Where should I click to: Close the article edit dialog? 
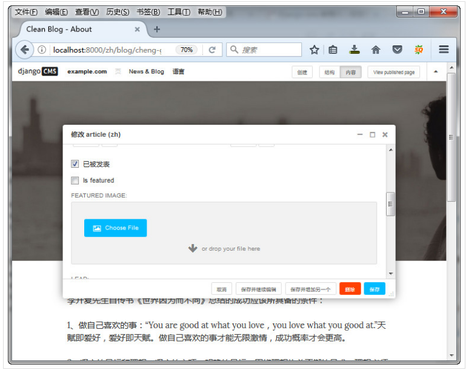pos(385,135)
